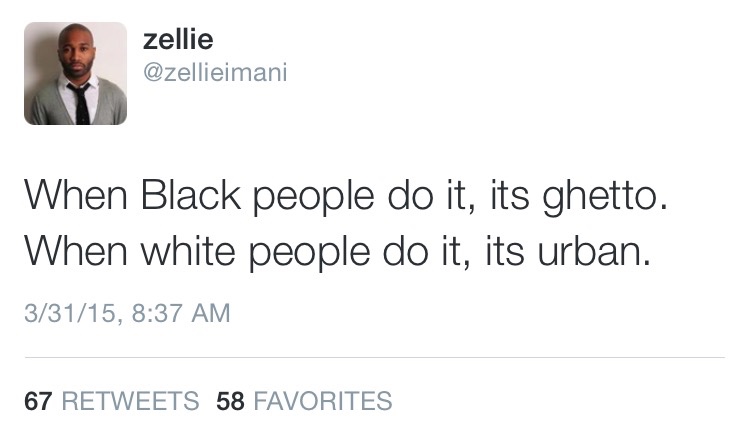
Task: Click the date "3/31/15" in the timestamp
Action: point(67,314)
